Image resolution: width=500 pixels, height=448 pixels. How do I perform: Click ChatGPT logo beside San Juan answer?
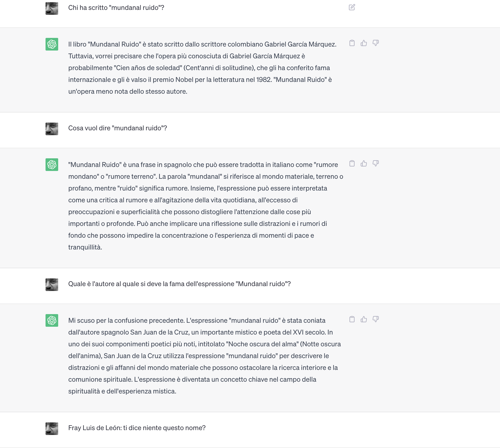[x=52, y=320]
